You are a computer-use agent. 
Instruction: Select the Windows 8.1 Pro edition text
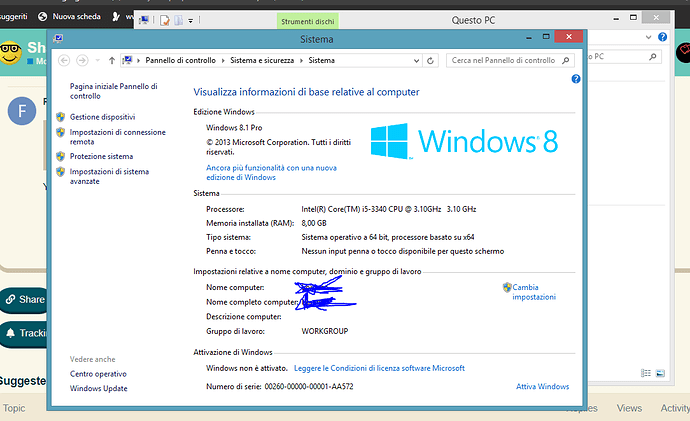234,128
